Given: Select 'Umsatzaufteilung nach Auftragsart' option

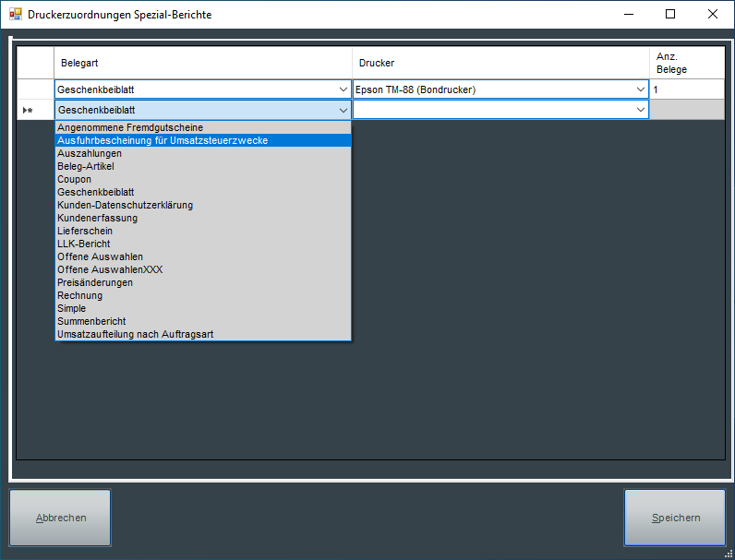Looking at the screenshot, I should (x=135, y=334).
